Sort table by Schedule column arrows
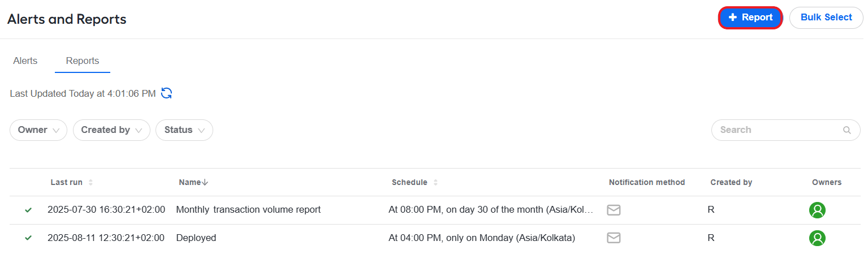The image size is (868, 254). click(x=435, y=183)
